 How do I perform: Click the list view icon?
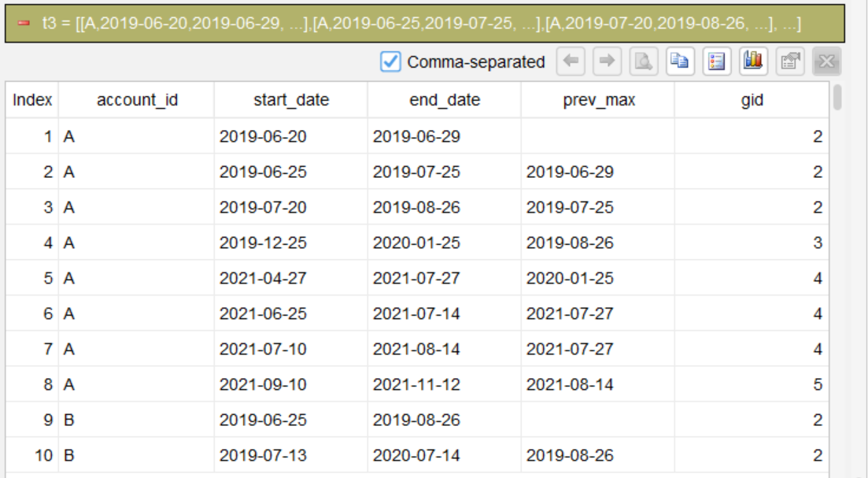tap(716, 61)
